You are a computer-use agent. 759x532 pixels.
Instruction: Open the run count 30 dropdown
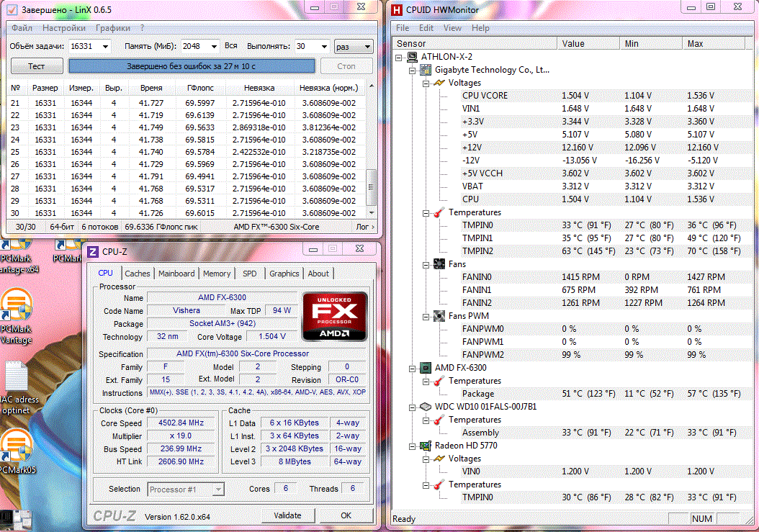click(x=324, y=47)
